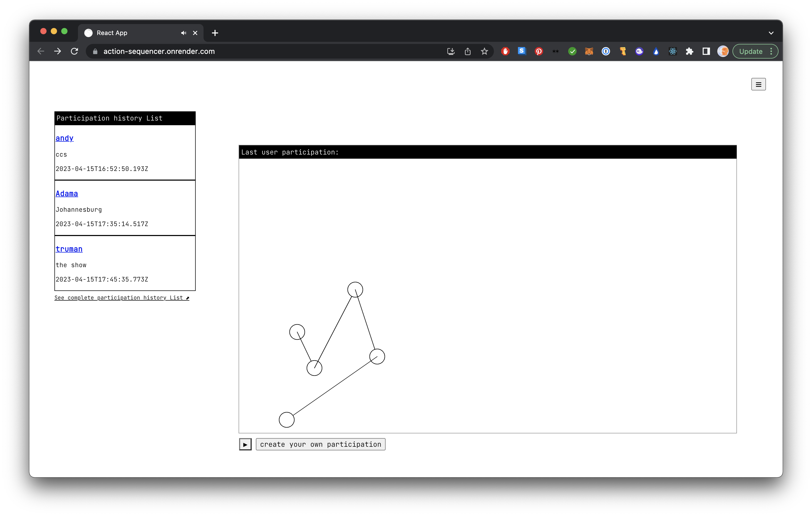The height and width of the screenshot is (516, 812).
Task: Share this page via share icon
Action: pos(468,51)
